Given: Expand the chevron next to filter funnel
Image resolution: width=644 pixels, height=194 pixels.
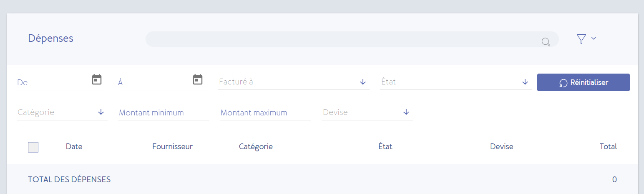Looking at the screenshot, I should pyautogui.click(x=594, y=38).
